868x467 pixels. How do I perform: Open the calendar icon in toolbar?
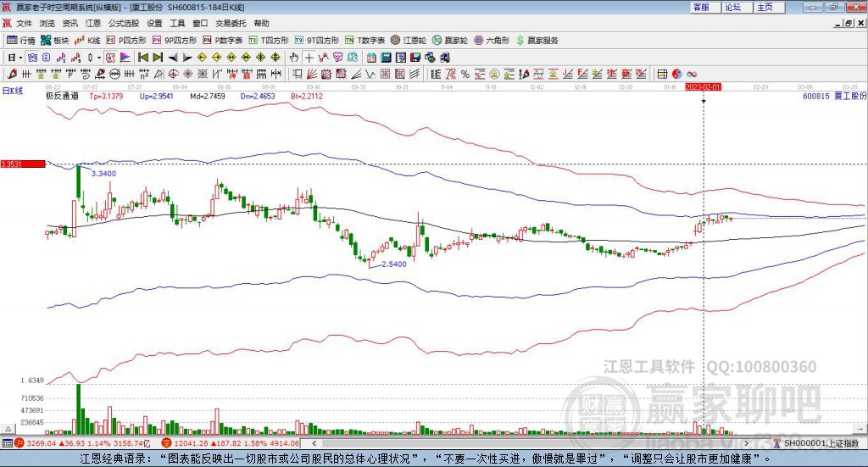pos(371,57)
